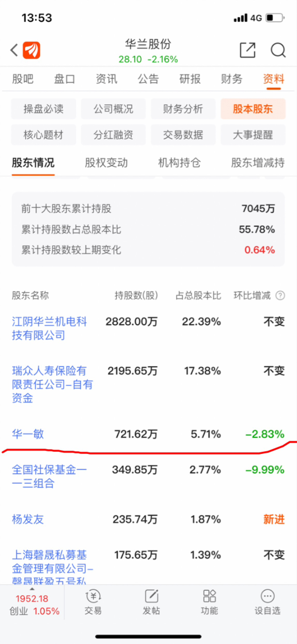The height and width of the screenshot is (644, 297).
Task: Open the orange Eastmoney app logo
Action: [32, 50]
